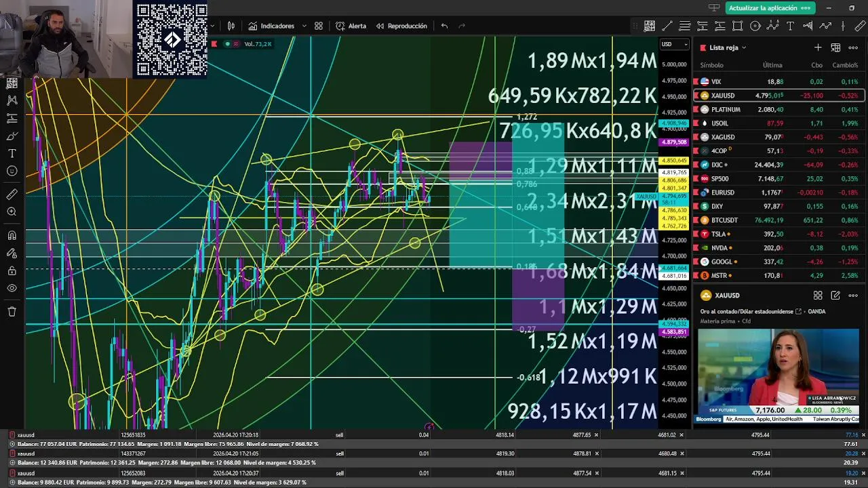868x488 pixels.
Task: Select trend line tool in favorites bar
Action: point(667,26)
